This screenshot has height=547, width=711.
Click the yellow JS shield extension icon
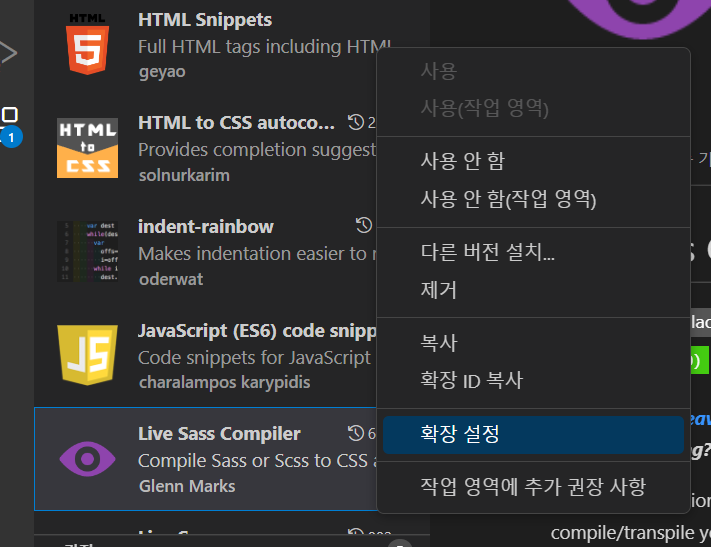click(88, 355)
